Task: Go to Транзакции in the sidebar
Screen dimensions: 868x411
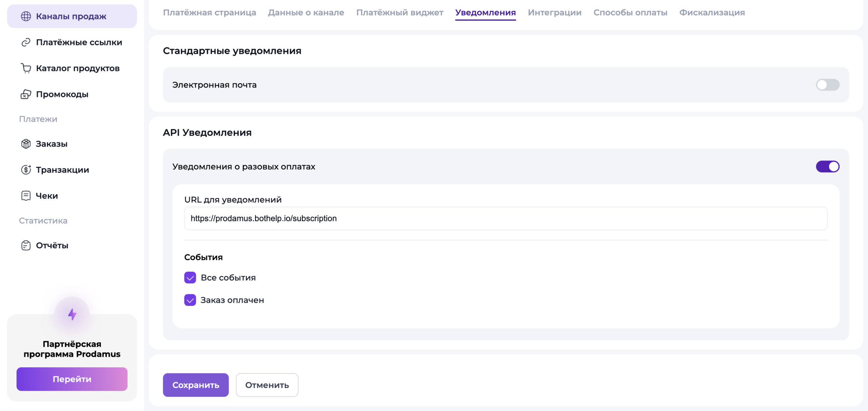Action: 72,170
